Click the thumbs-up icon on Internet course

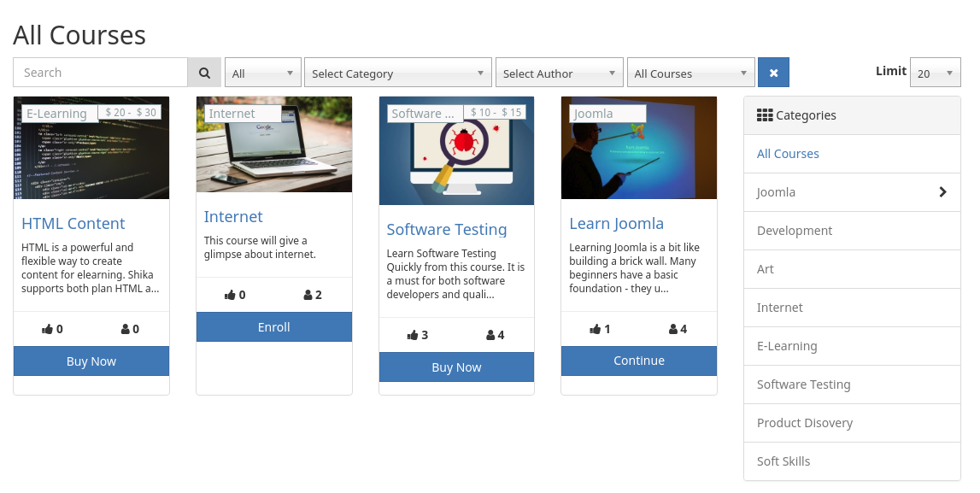click(x=230, y=295)
